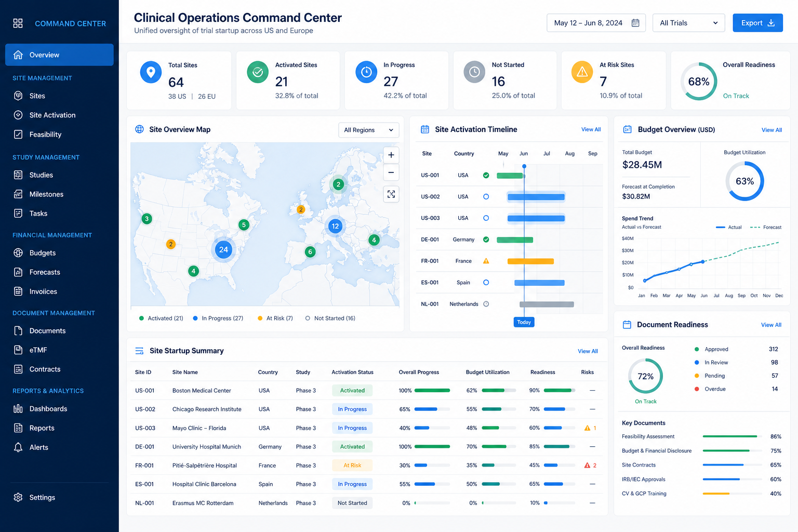Click the Site Activation checkmark icon

(x=18, y=115)
